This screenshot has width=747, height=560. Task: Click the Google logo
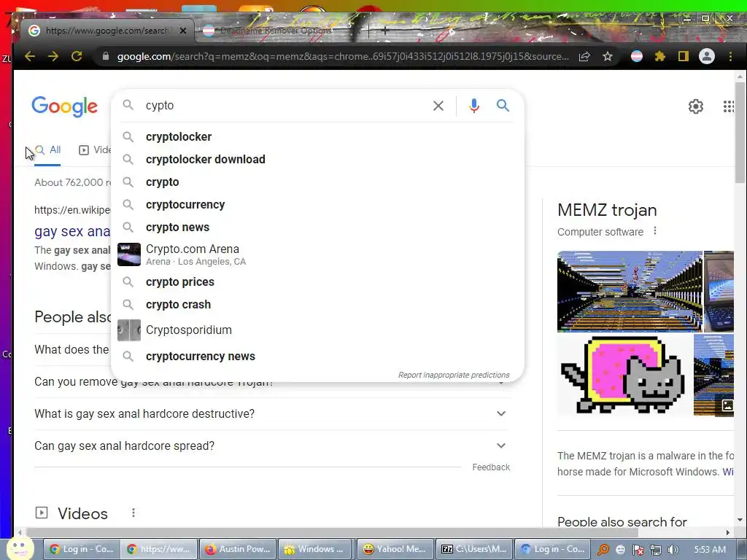click(x=65, y=106)
